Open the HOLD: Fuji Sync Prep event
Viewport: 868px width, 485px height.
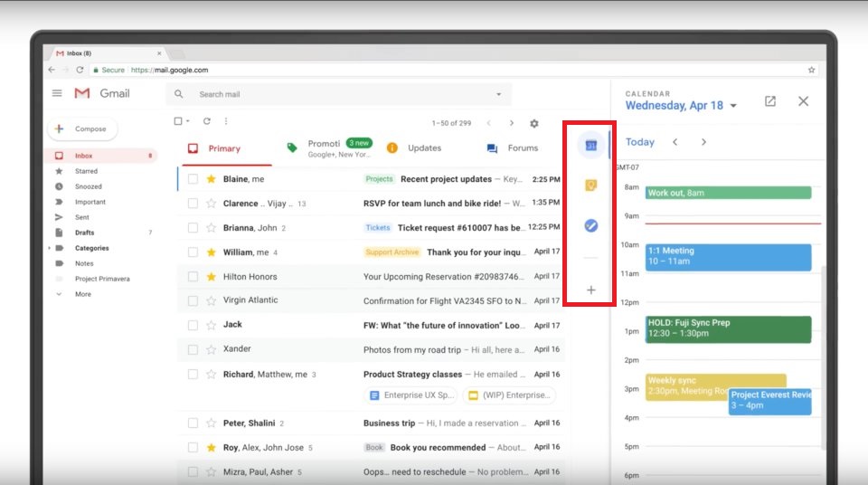tap(728, 329)
